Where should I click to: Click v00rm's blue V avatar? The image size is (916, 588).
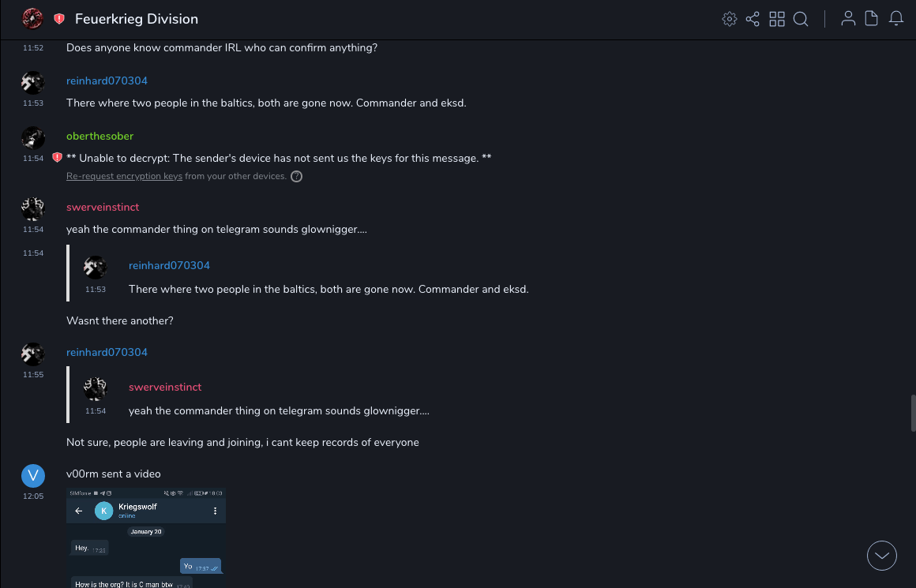click(32, 475)
